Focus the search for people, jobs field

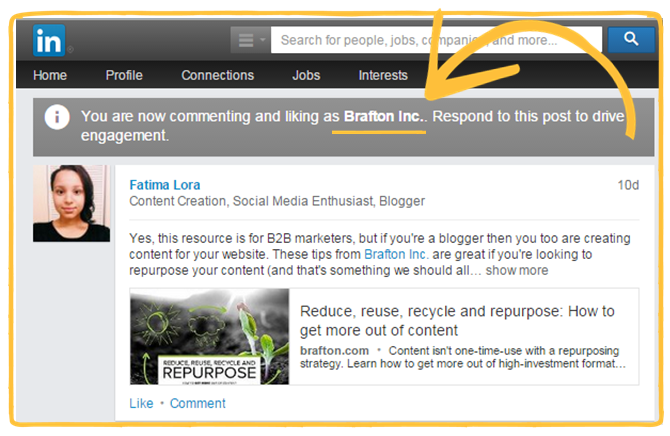pos(436,40)
